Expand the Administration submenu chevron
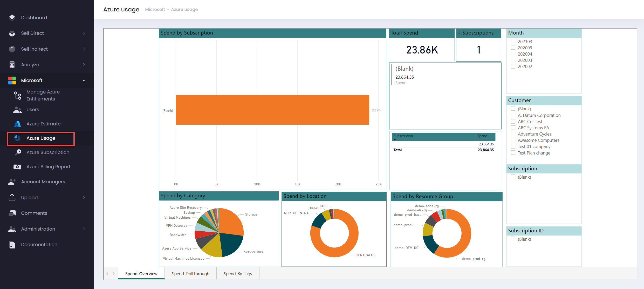Screen dimensions: 644x289 pos(84,229)
